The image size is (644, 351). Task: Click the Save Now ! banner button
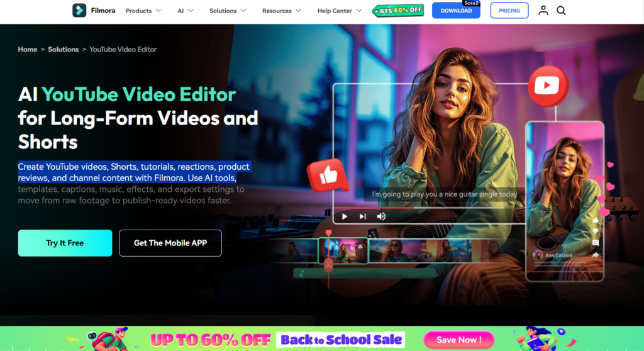coord(458,340)
